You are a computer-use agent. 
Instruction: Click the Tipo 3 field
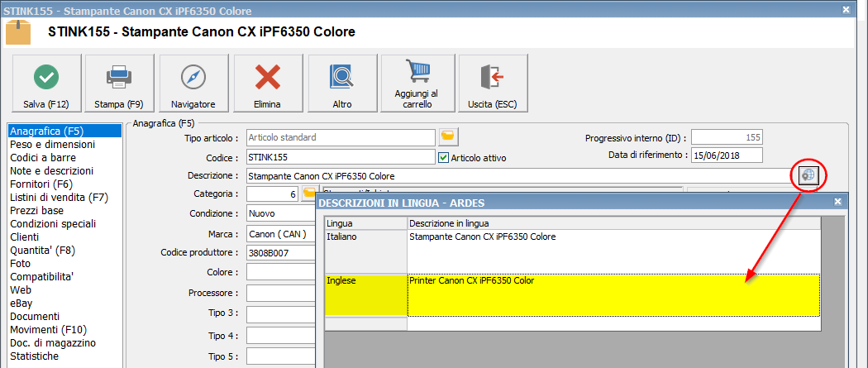(x=281, y=313)
